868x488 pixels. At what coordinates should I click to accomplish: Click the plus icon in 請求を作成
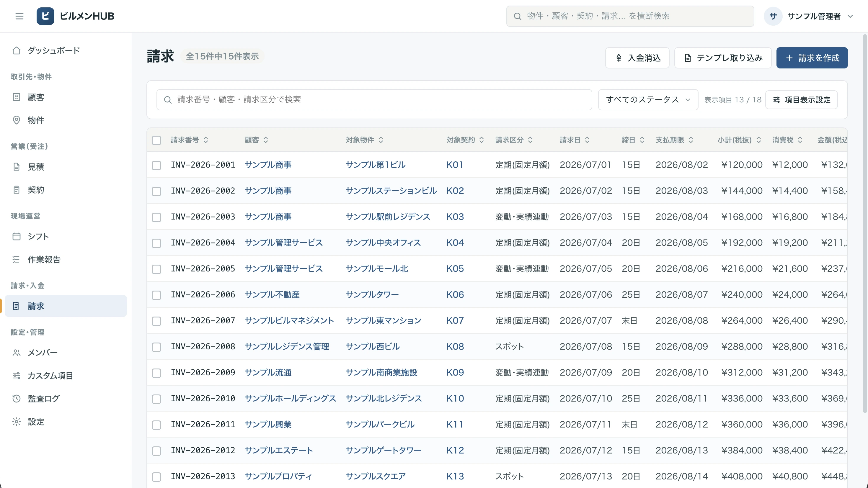789,58
